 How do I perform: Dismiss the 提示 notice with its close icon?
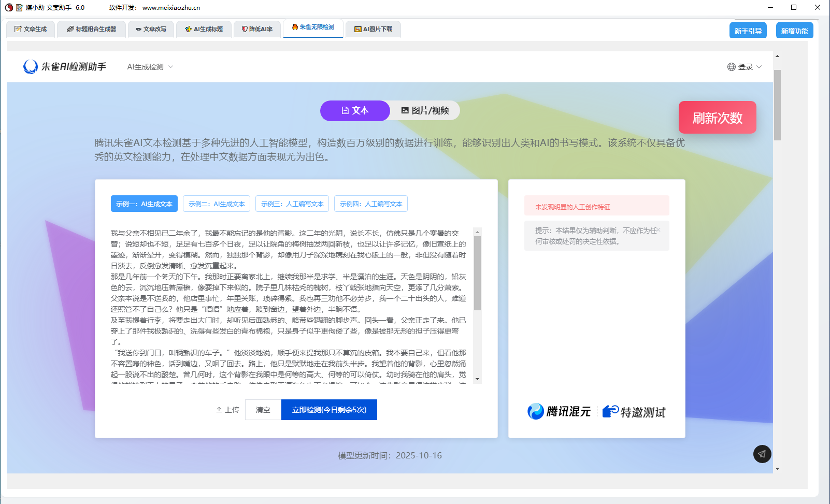pos(659,230)
